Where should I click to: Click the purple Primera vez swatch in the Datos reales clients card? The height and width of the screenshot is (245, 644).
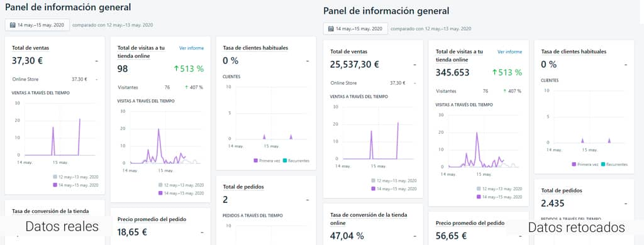click(256, 160)
